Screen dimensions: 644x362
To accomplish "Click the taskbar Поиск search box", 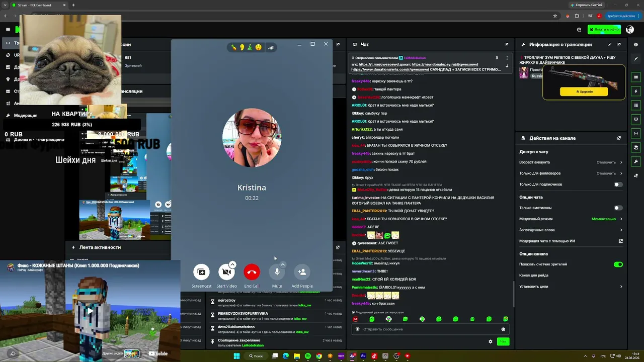I will 256,356.
